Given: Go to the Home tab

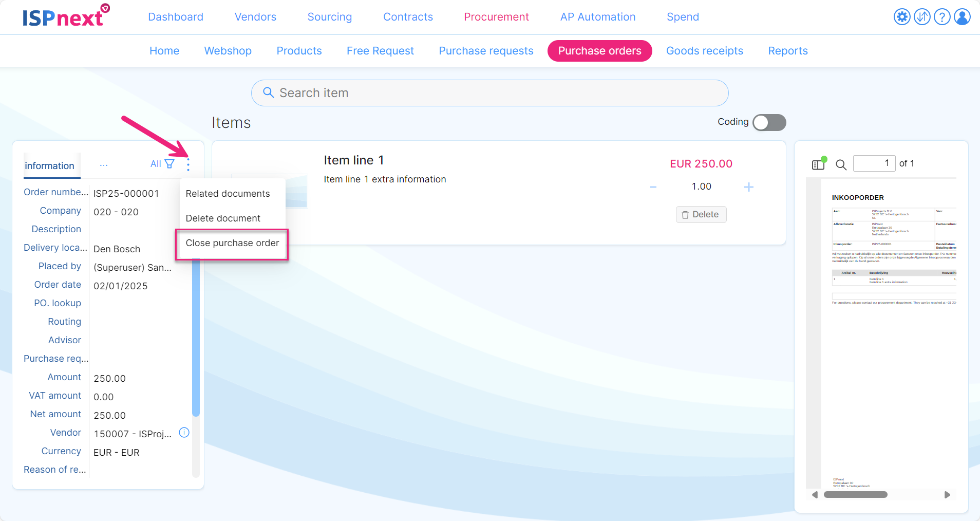Looking at the screenshot, I should [164, 51].
